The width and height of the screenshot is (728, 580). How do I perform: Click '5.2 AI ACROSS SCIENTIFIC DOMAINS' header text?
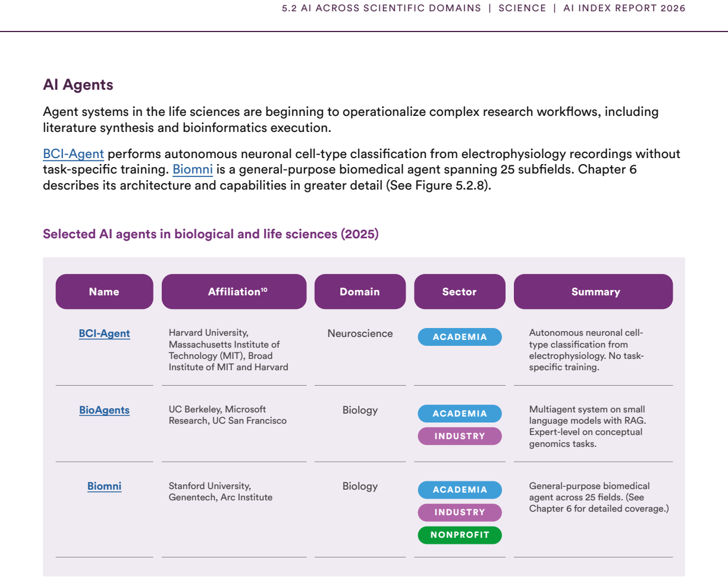(381, 8)
